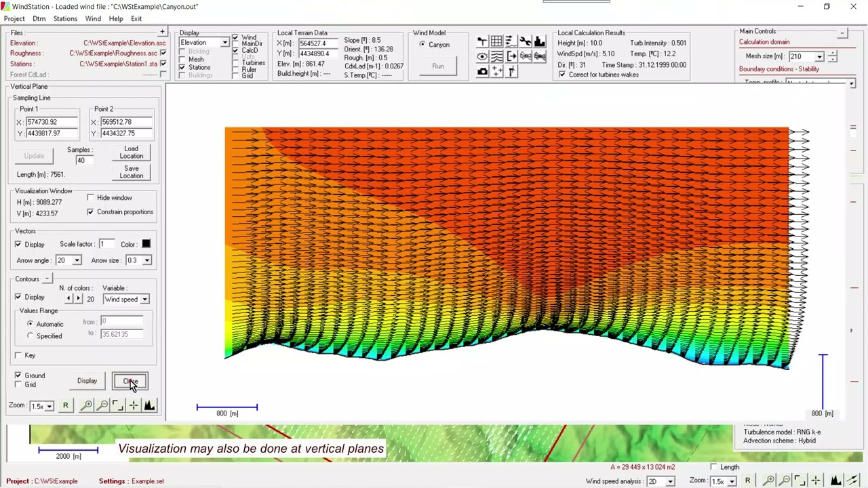Select the Automatic values range option
Image resolution: width=868 pixels, height=488 pixels.
[x=30, y=324]
